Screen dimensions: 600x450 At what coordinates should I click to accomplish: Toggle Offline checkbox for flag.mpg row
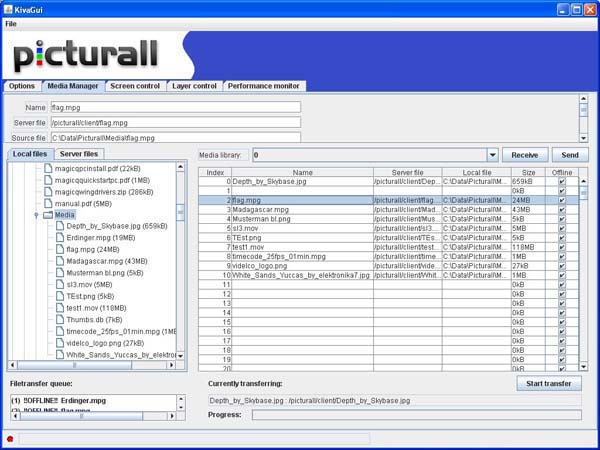coord(562,200)
